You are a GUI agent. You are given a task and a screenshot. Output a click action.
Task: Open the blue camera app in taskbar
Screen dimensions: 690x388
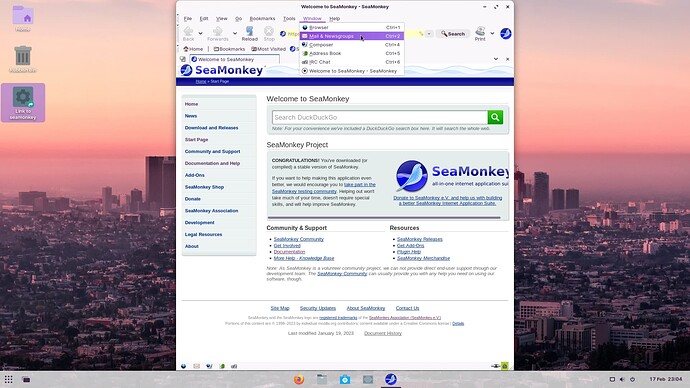345,379
